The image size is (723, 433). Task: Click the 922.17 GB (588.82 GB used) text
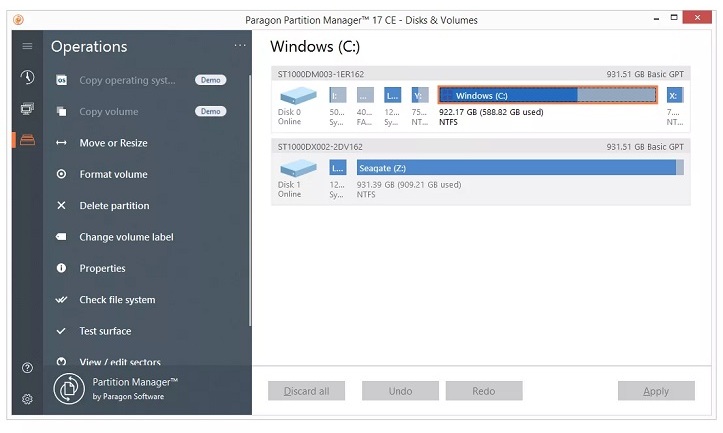point(491,112)
